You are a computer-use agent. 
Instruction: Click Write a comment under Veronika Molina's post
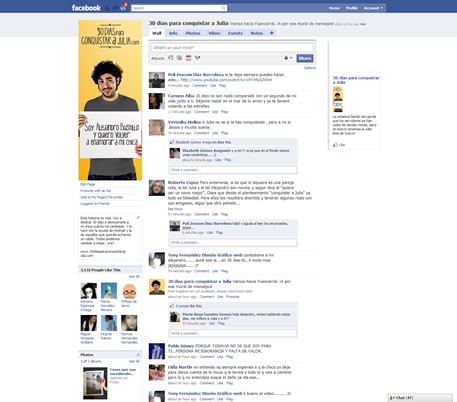[x=233, y=170]
